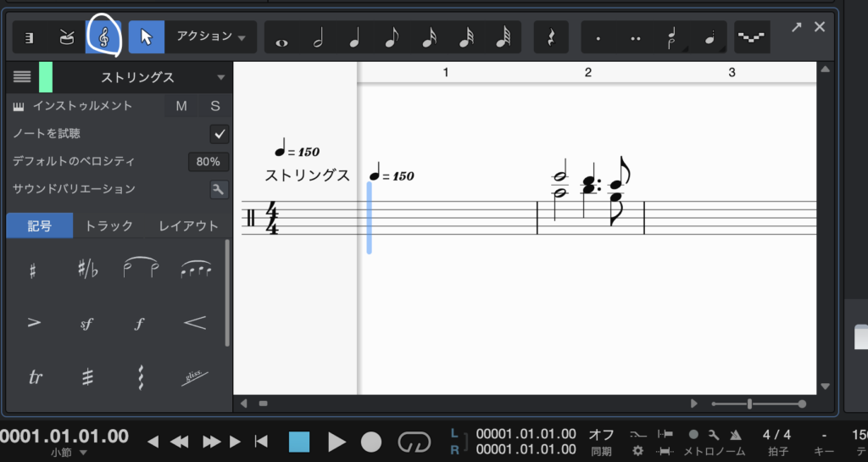Click the sforzando (sf) dynamic symbol
868x462 pixels.
[x=86, y=323]
